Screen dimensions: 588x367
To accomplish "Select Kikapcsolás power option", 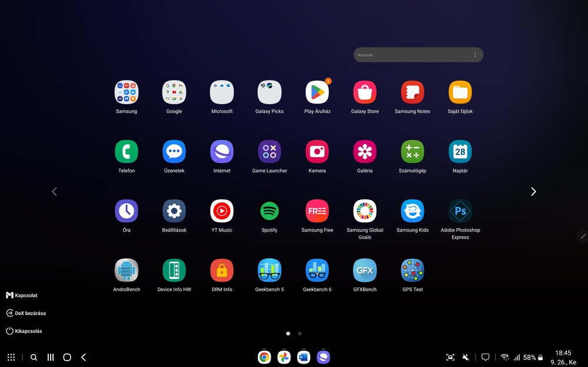I will 24,331.
